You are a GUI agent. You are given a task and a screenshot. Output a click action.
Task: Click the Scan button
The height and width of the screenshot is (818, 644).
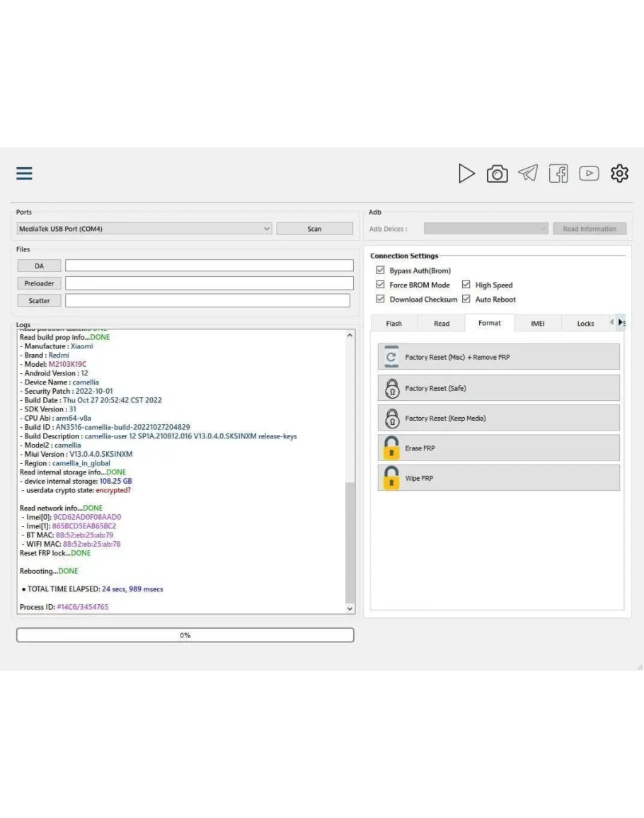[x=314, y=229]
